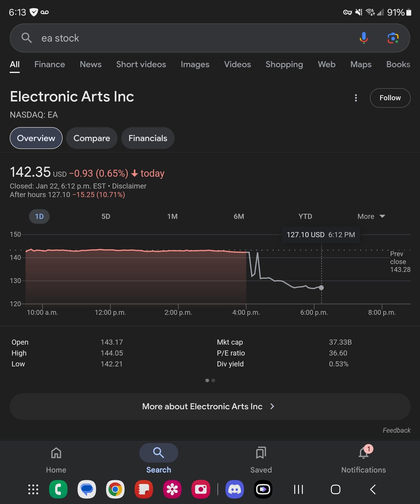Viewport: 420px width, 504px height.
Task: Open the red notes app in the taskbar
Action: click(144, 489)
